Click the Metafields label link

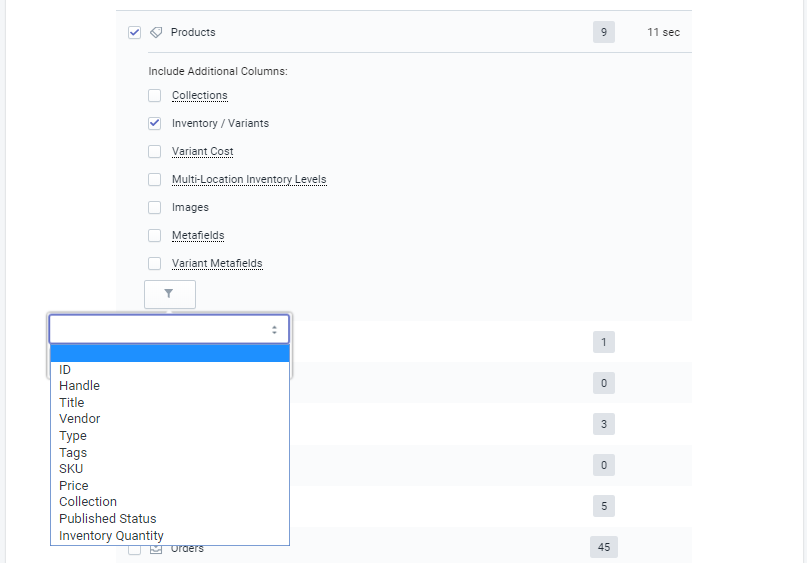198,235
